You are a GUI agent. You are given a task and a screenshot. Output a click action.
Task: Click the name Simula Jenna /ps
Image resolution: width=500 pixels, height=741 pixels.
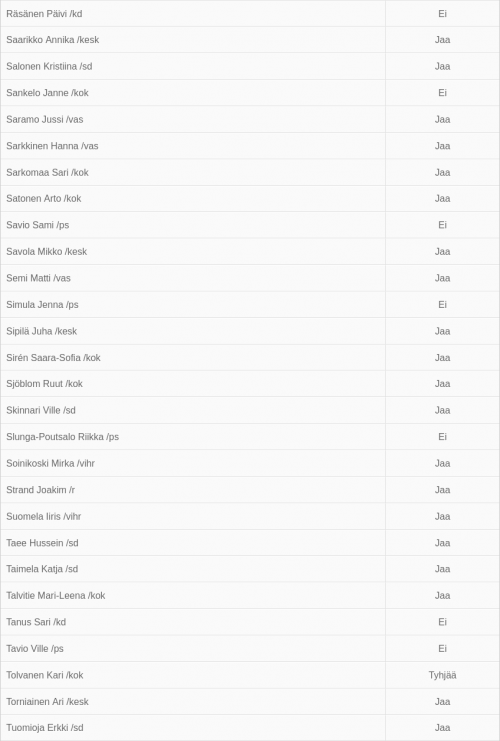point(42,305)
